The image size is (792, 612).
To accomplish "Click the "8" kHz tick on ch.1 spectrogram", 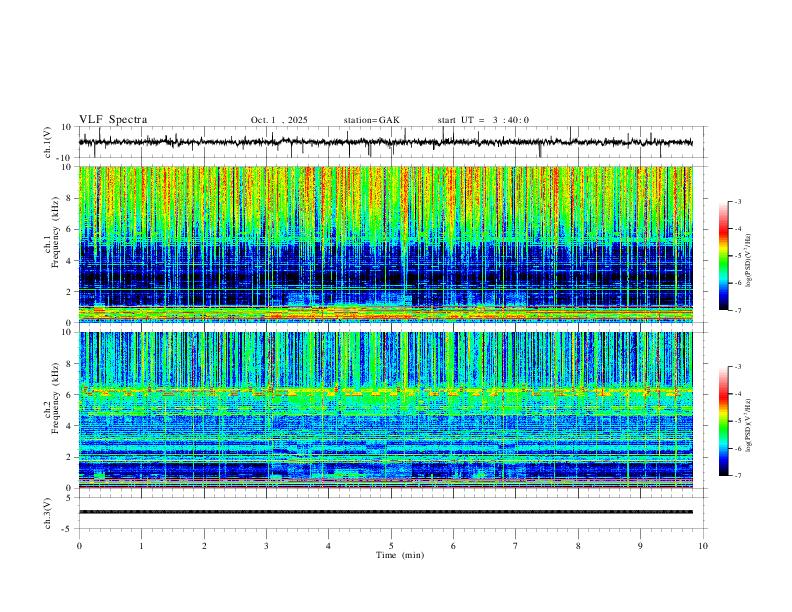I will point(69,198).
